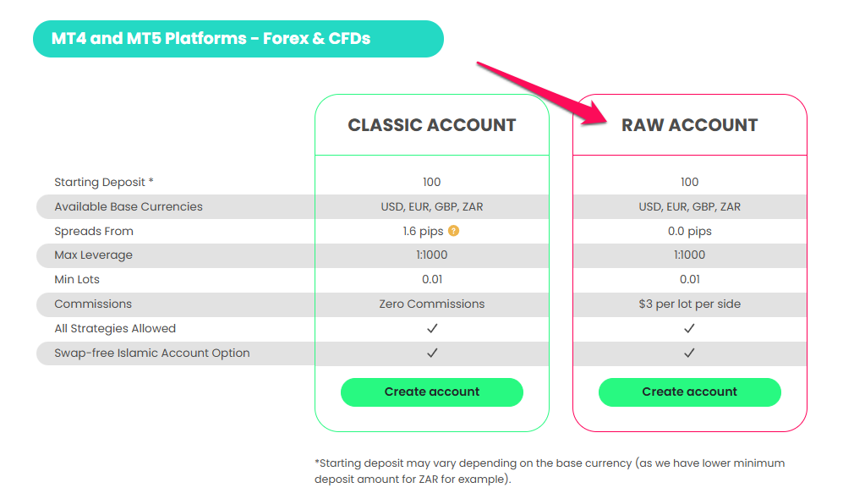Image resolution: width=854 pixels, height=504 pixels.
Task: Click the 0.0 pips value under Raw Account
Action: click(x=689, y=231)
